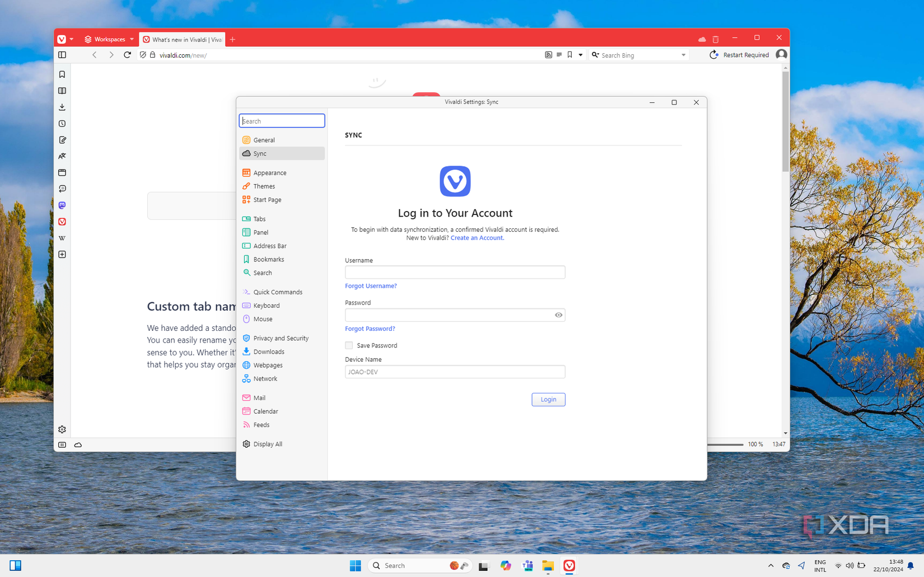Adjust the page zoom slider

725,444
